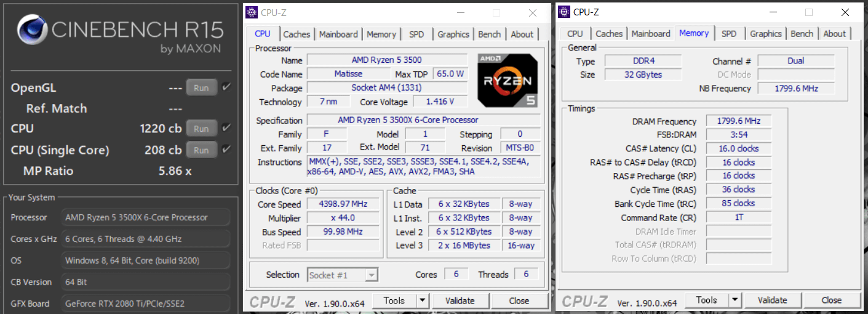Click Tools button in left CPU-Z window
The height and width of the screenshot is (314, 868).
(x=394, y=300)
